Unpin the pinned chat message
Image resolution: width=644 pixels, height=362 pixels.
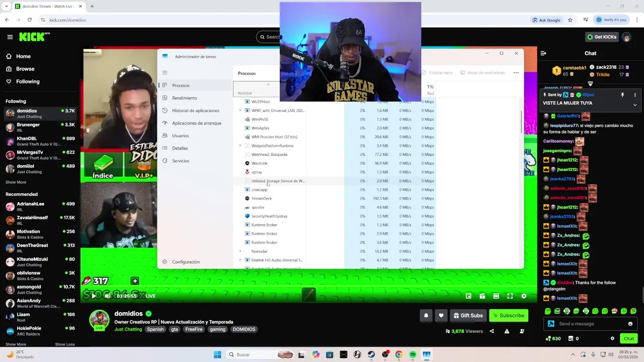pyautogui.click(x=622, y=95)
